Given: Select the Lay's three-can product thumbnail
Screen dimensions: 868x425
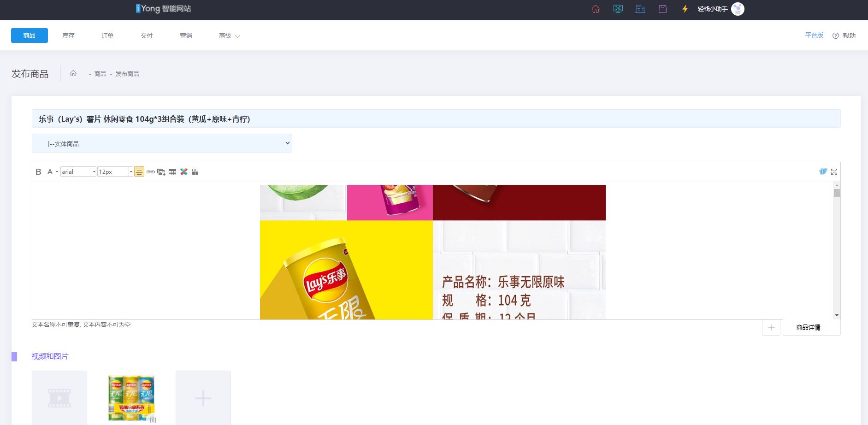Looking at the screenshot, I should coord(131,398).
